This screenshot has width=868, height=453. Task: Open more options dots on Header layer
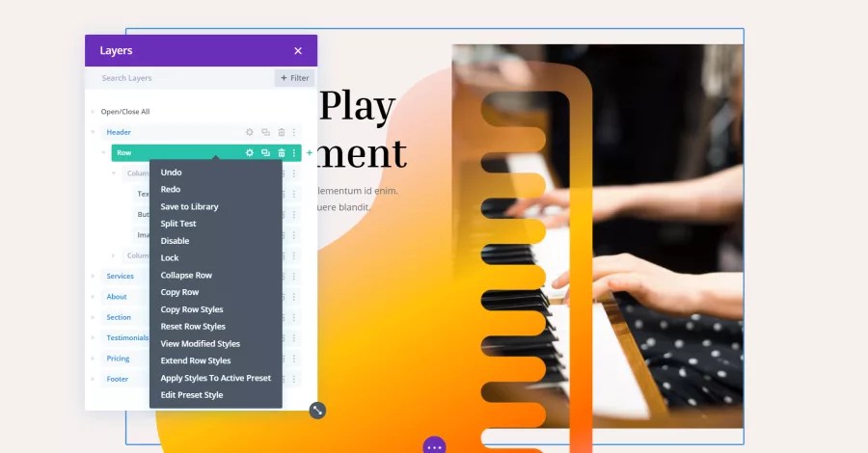[294, 132]
